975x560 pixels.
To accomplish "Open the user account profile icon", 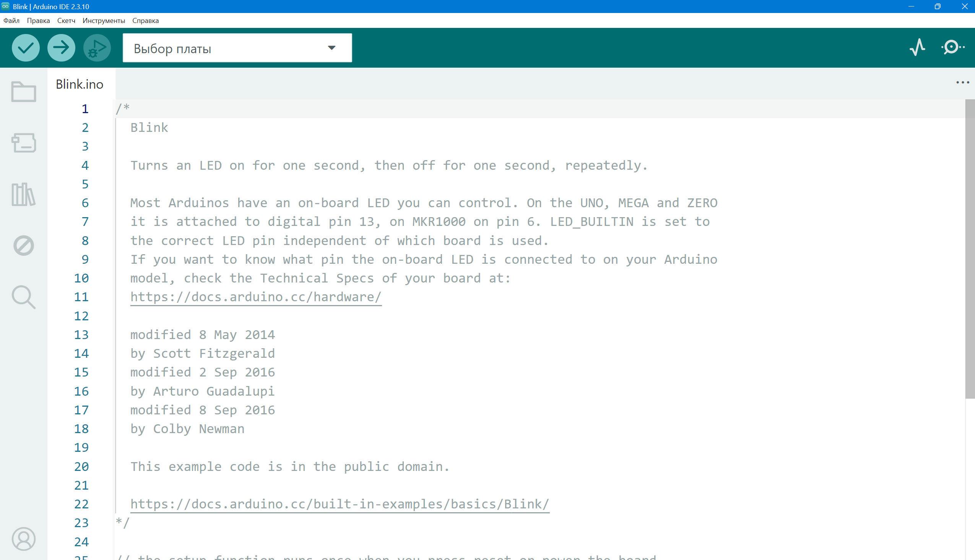I will click(23, 539).
